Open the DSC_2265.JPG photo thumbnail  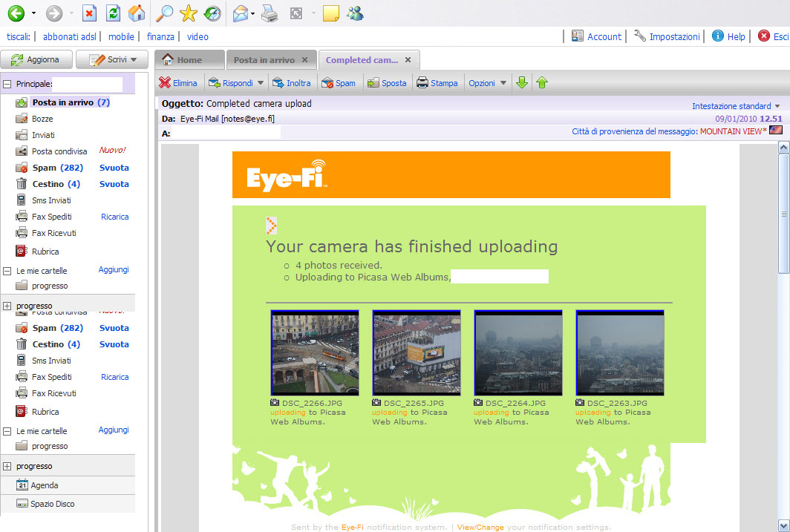point(417,353)
